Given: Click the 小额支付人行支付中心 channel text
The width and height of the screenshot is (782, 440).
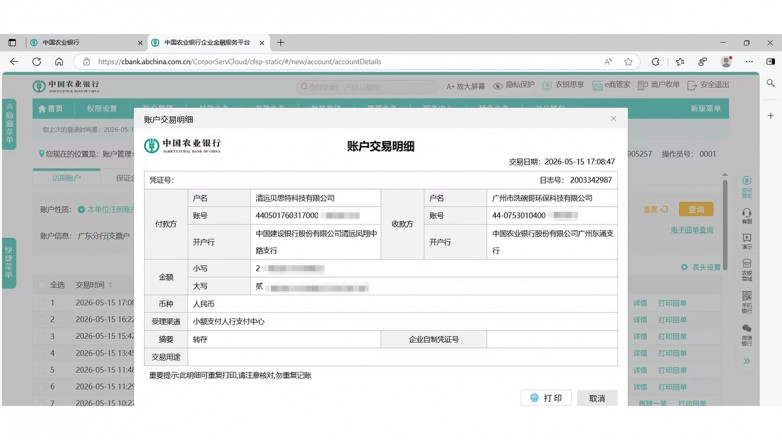Looking at the screenshot, I should (x=228, y=322).
